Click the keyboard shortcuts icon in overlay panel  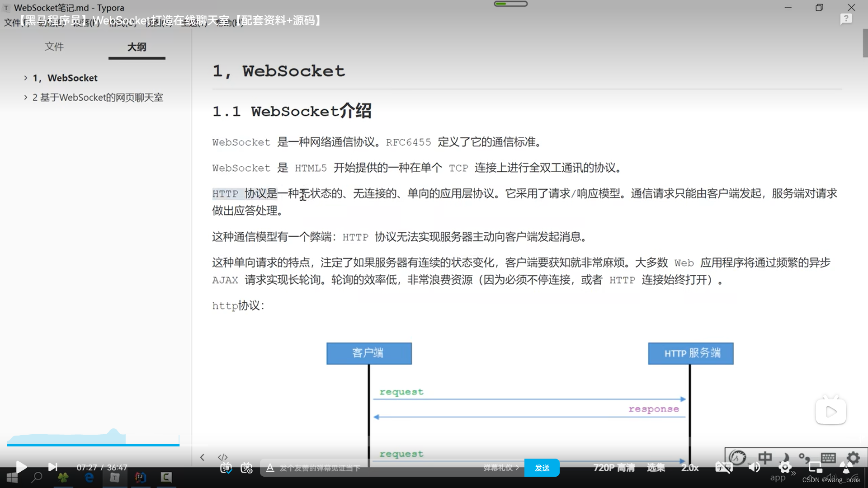pyautogui.click(x=829, y=458)
